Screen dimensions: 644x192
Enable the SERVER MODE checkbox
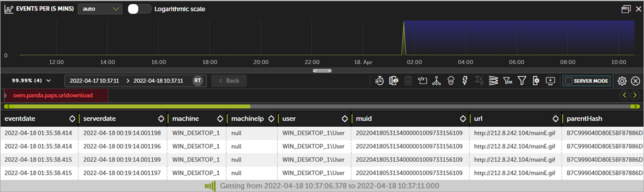click(x=569, y=81)
